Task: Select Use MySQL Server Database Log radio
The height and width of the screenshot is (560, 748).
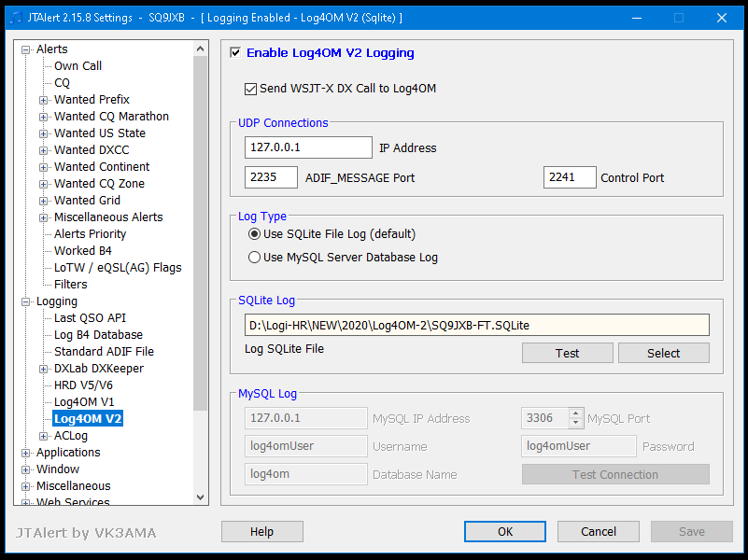Action: (254, 258)
